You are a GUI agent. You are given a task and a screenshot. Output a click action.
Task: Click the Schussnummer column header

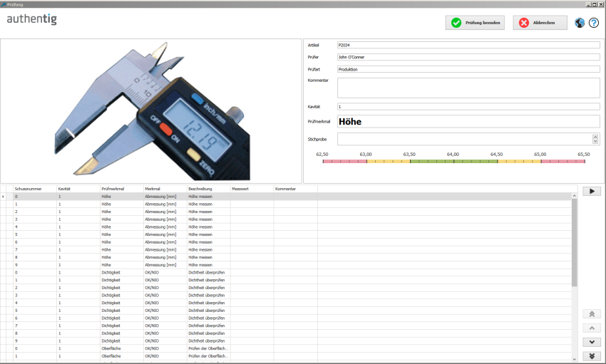(35, 189)
